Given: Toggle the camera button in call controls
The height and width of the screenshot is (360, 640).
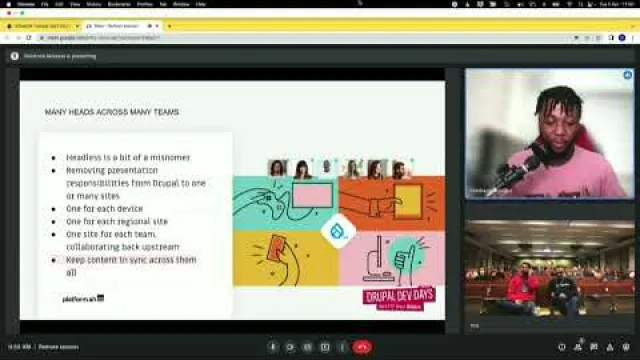Looking at the screenshot, I should [x=290, y=347].
